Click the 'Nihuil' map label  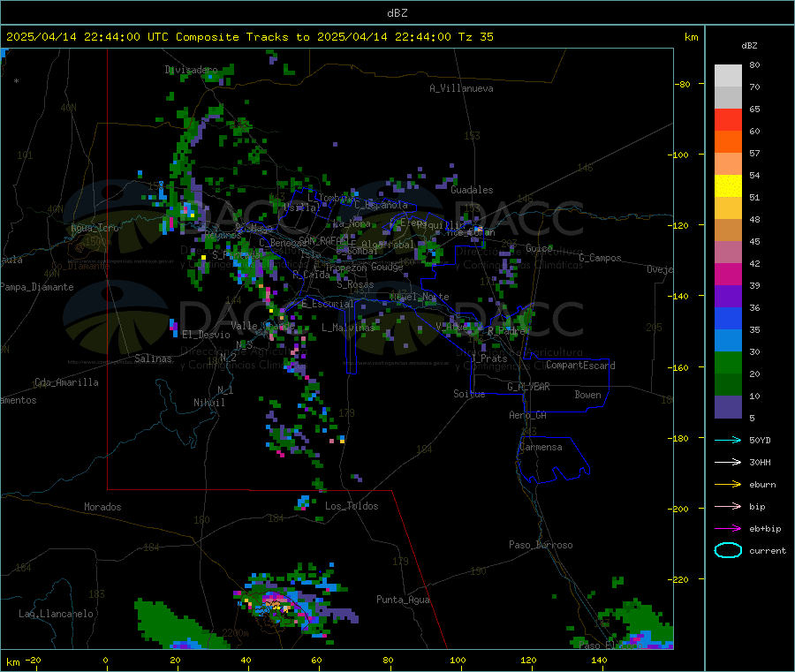point(208,403)
